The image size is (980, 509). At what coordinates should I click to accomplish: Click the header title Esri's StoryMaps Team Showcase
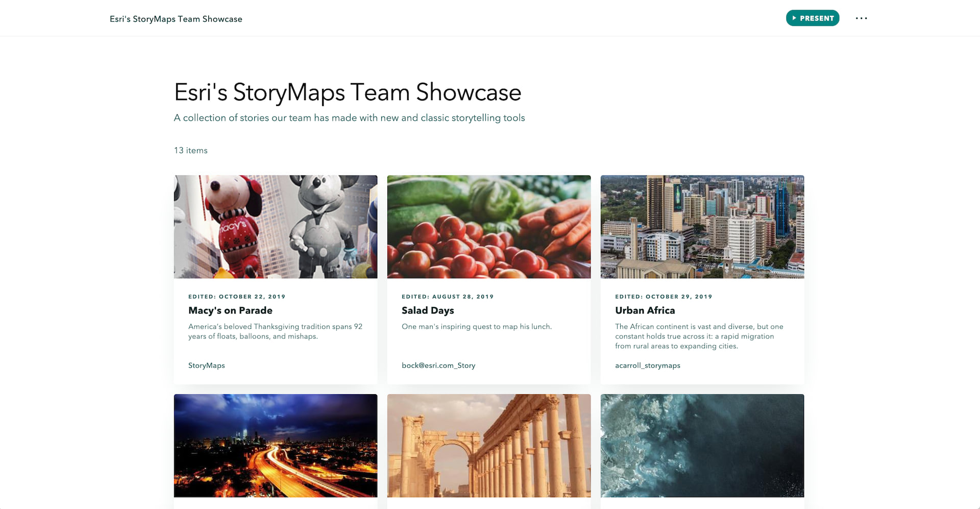pos(176,19)
